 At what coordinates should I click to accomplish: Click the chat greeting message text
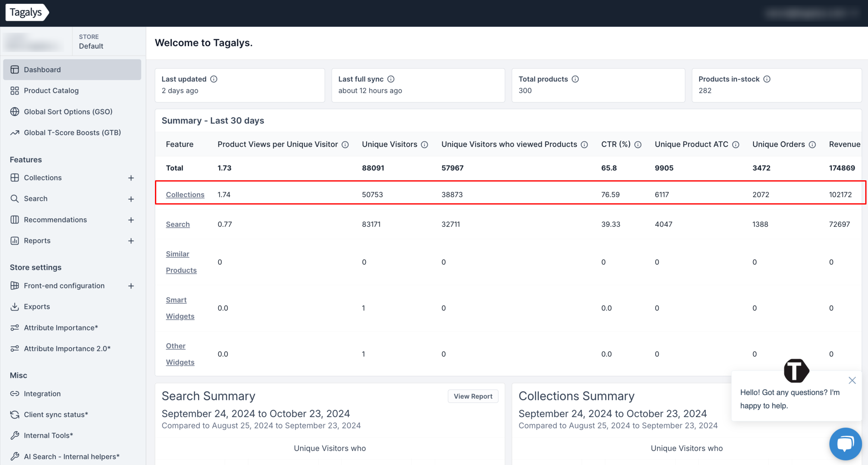790,399
